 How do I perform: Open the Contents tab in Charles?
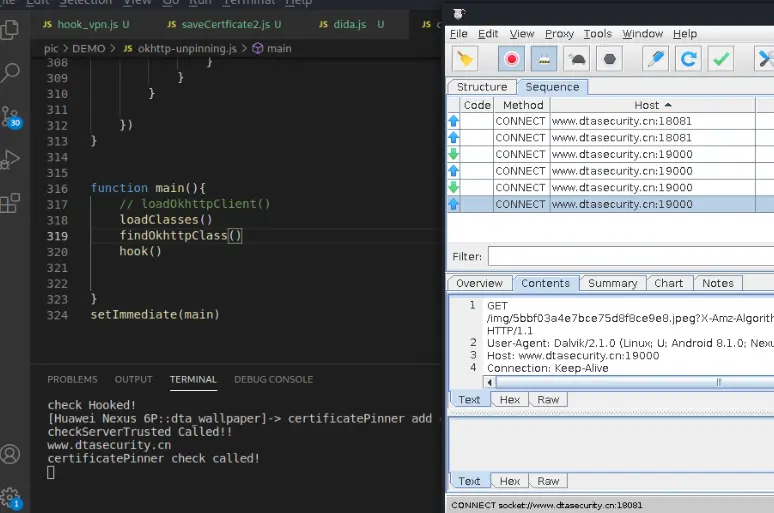tap(545, 283)
